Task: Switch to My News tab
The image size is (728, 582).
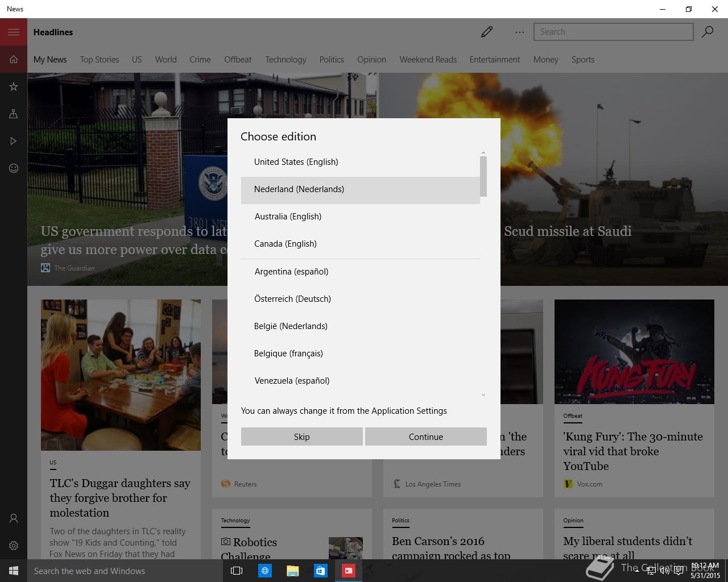Action: click(50, 59)
